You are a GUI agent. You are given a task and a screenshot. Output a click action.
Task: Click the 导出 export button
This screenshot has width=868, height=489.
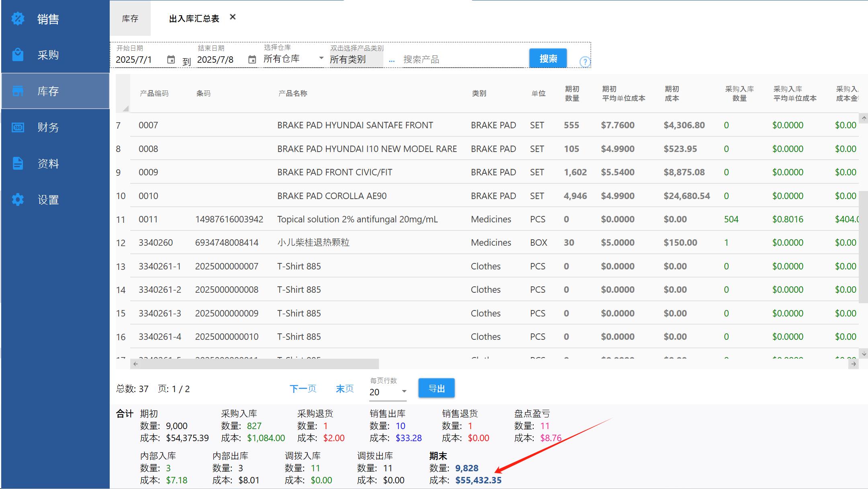click(x=436, y=388)
